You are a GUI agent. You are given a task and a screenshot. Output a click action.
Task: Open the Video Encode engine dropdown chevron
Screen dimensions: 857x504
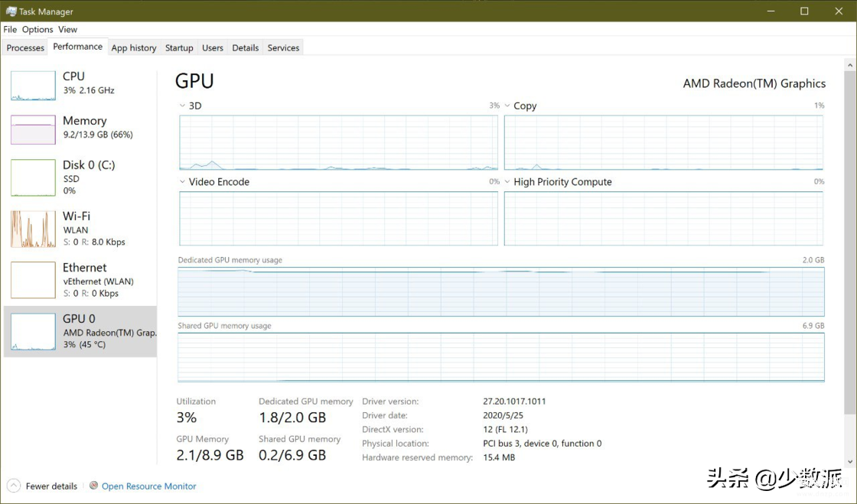point(182,182)
